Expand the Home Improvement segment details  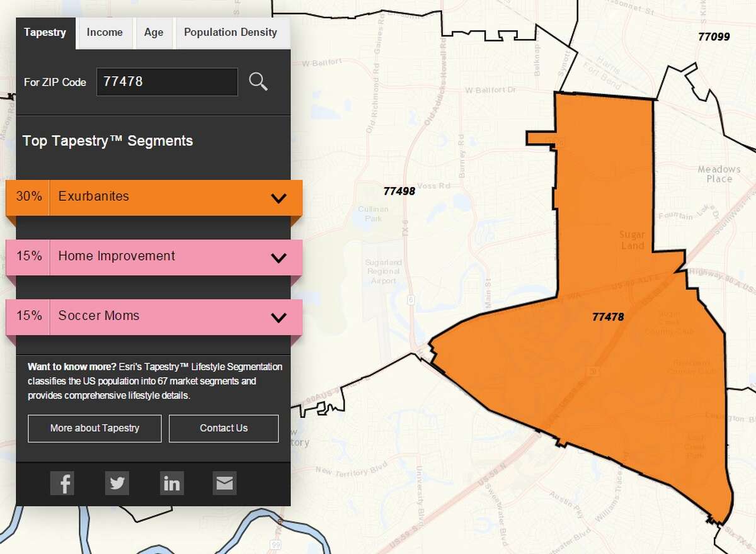[x=278, y=257]
